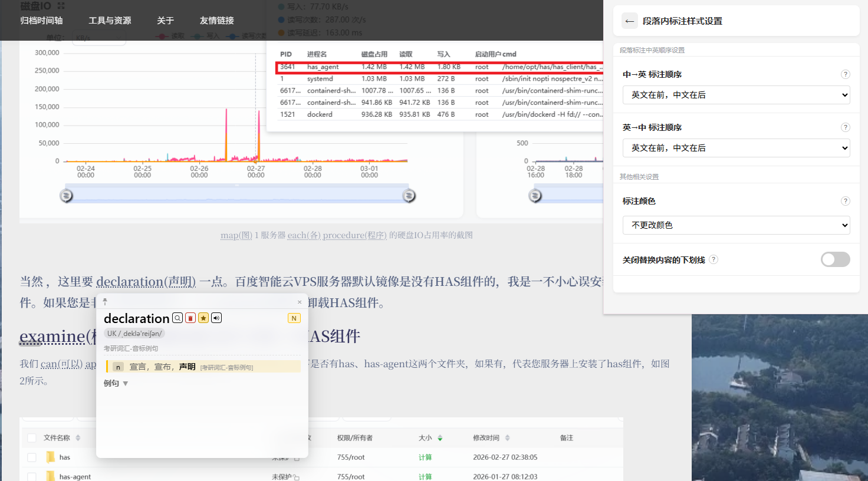Open the 中→英 标注顺序 dropdown

pos(736,95)
